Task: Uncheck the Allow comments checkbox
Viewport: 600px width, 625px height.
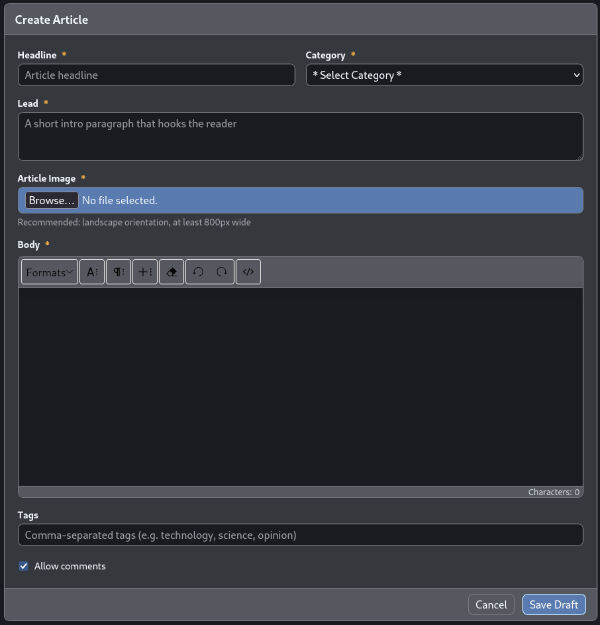Action: tap(24, 566)
